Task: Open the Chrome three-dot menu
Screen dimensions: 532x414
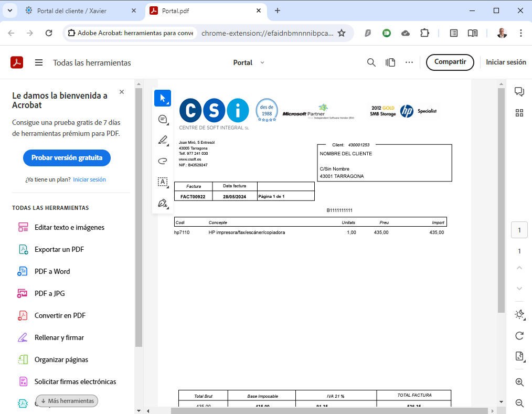Action: (x=521, y=33)
